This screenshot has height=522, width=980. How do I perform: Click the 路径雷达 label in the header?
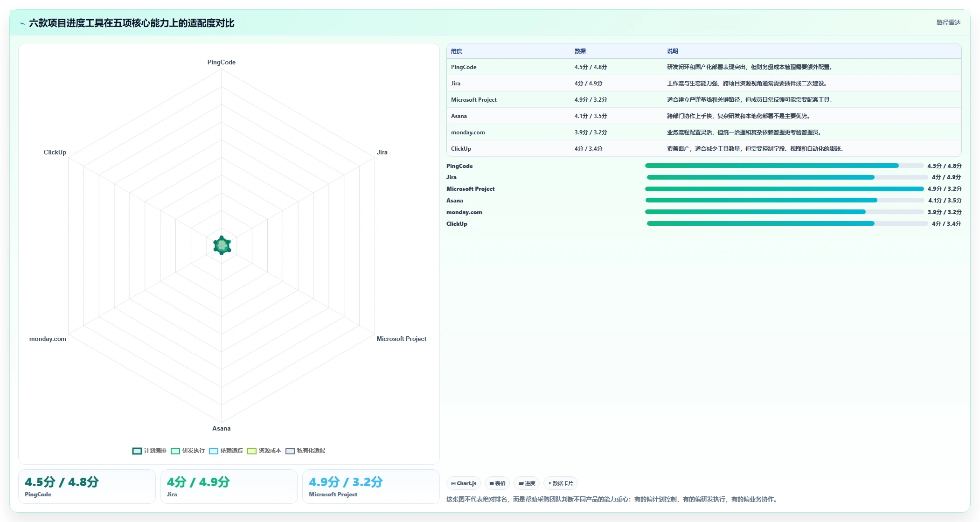[948, 22]
